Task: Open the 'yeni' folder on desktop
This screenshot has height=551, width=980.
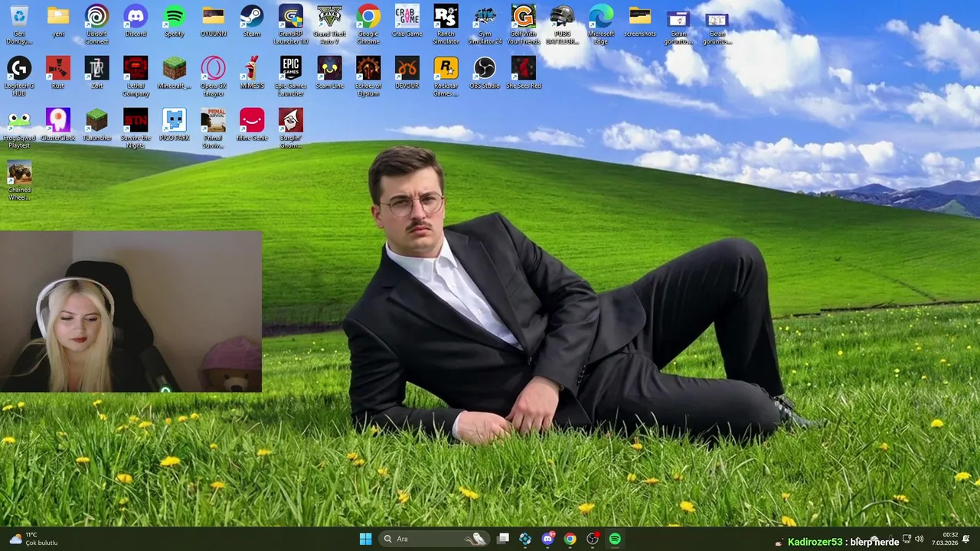Action: (x=58, y=21)
